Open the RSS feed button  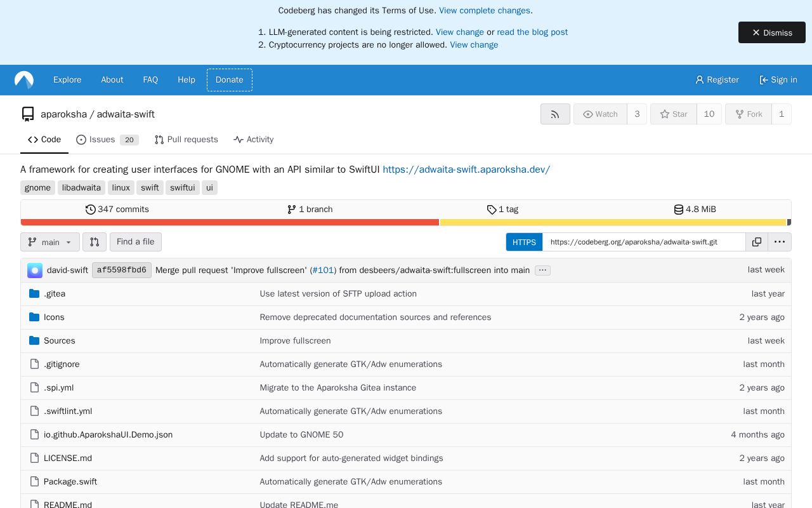click(x=555, y=114)
